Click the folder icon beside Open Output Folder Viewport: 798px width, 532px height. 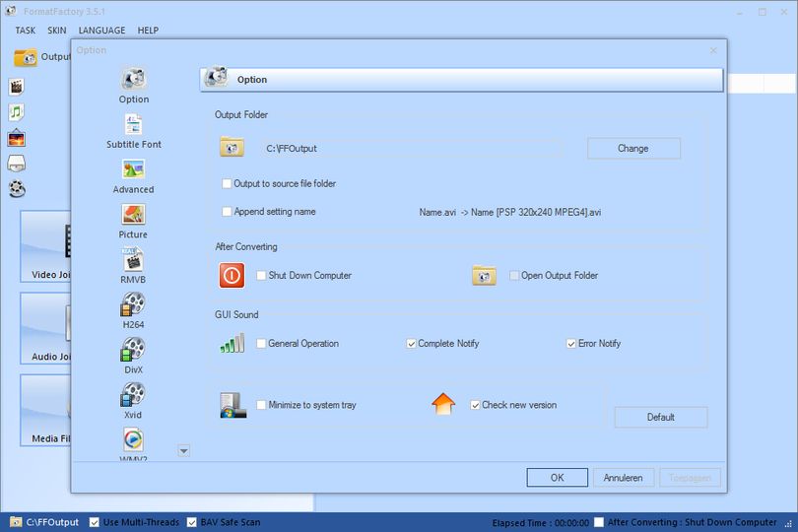484,276
